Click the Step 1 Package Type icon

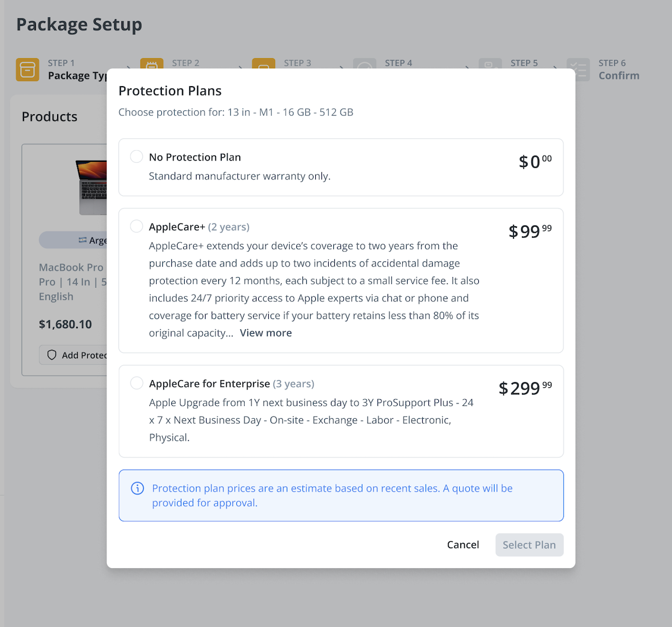pos(27,69)
